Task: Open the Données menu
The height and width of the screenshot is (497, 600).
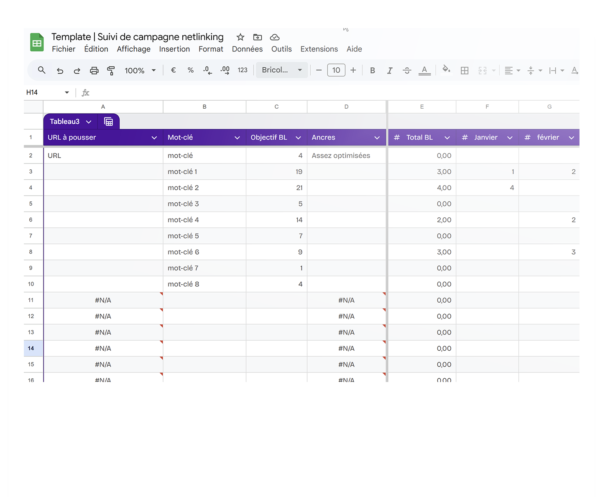Action: pyautogui.click(x=247, y=49)
